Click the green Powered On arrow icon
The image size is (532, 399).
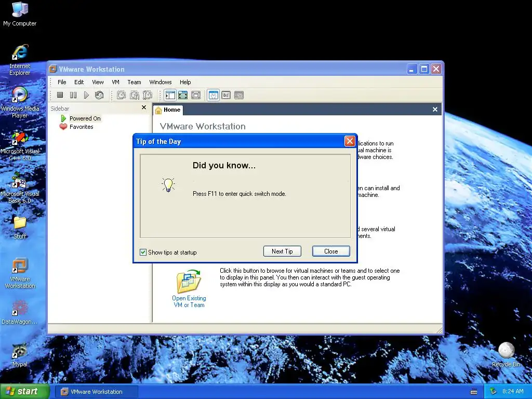click(63, 118)
